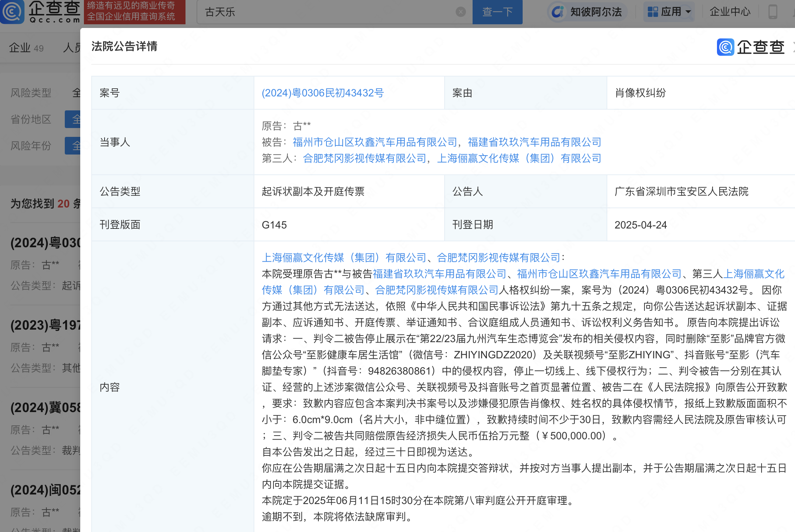Open 合肥梵冈影视传媒有限公司 link in first 内容 line
The image size is (795, 532).
click(498, 258)
